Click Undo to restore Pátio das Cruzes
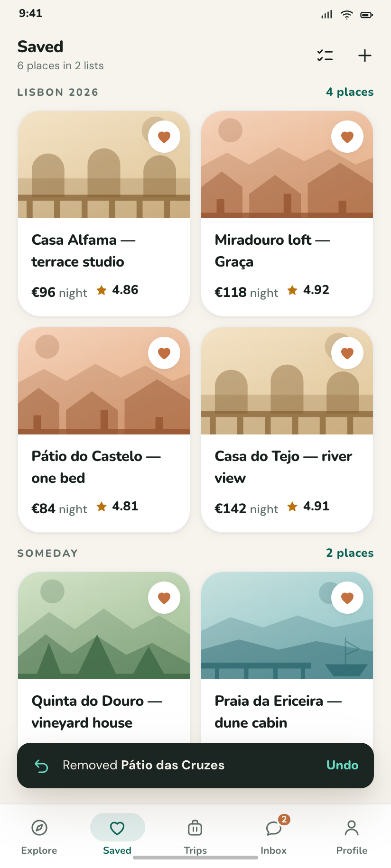This screenshot has width=391, height=868. coord(343,765)
